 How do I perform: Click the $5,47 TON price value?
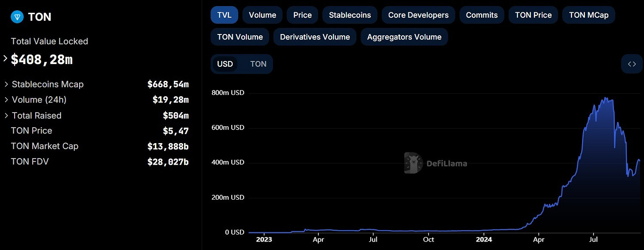click(176, 131)
